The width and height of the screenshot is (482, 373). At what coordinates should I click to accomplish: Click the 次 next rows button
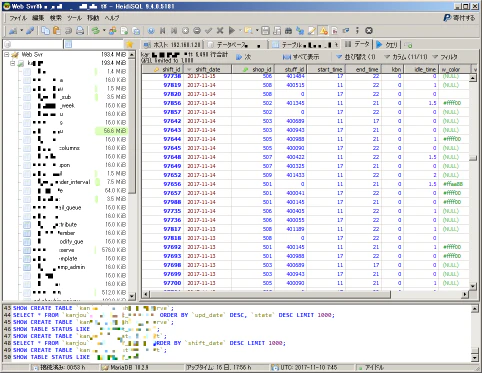pos(244,57)
